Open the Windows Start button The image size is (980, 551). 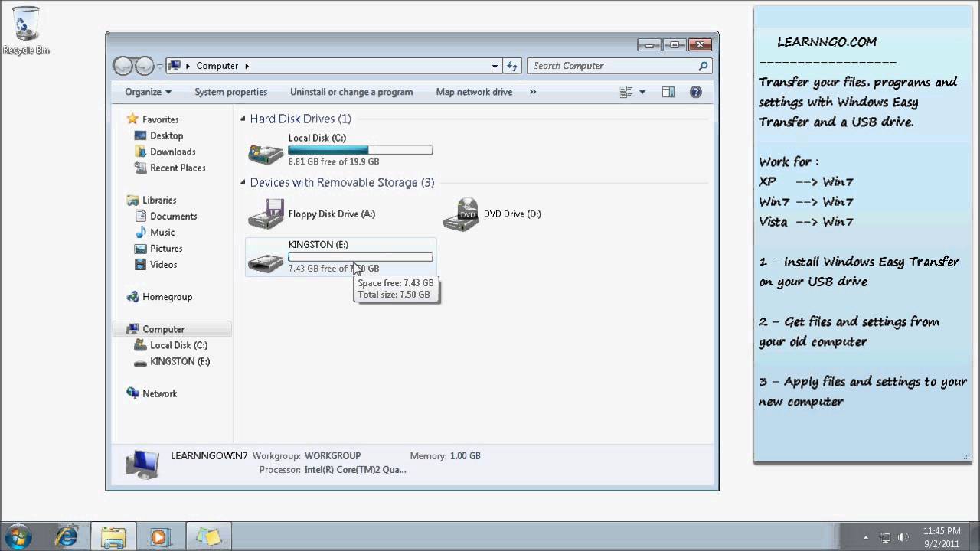[18, 536]
